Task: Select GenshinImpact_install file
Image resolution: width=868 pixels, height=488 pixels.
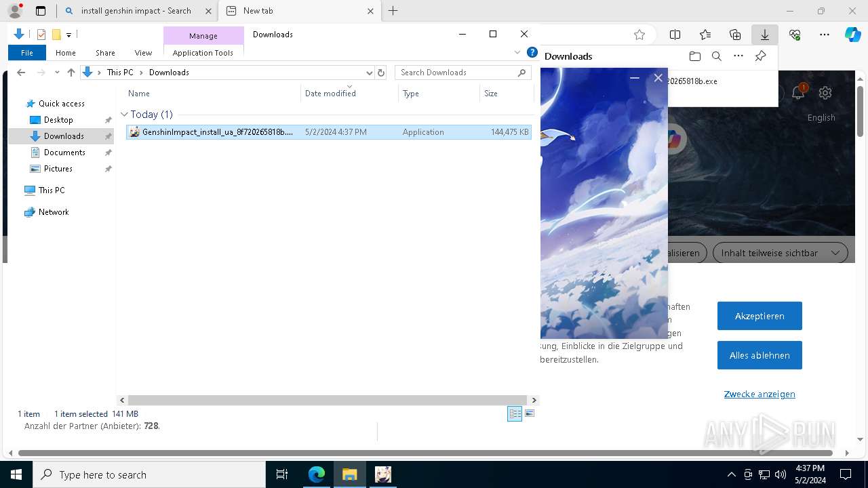Action: tap(328, 132)
